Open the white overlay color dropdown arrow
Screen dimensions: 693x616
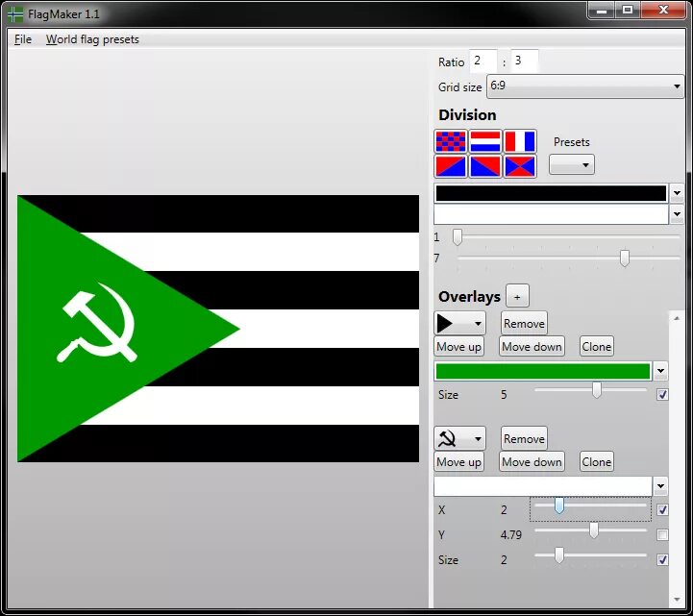660,486
